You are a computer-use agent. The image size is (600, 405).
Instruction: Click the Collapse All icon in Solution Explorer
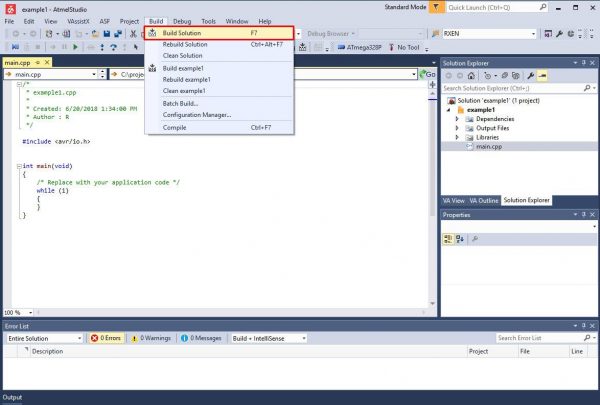click(505, 75)
